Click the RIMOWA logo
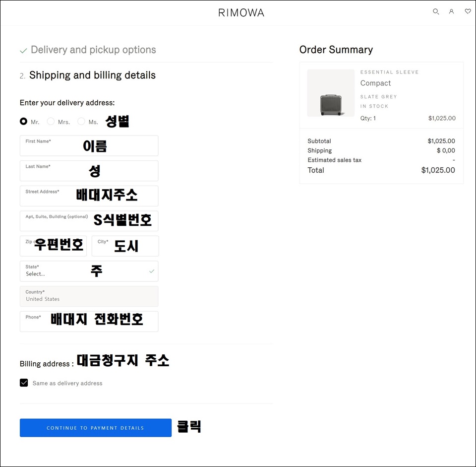Screen dimensions: 476x467 241,13
